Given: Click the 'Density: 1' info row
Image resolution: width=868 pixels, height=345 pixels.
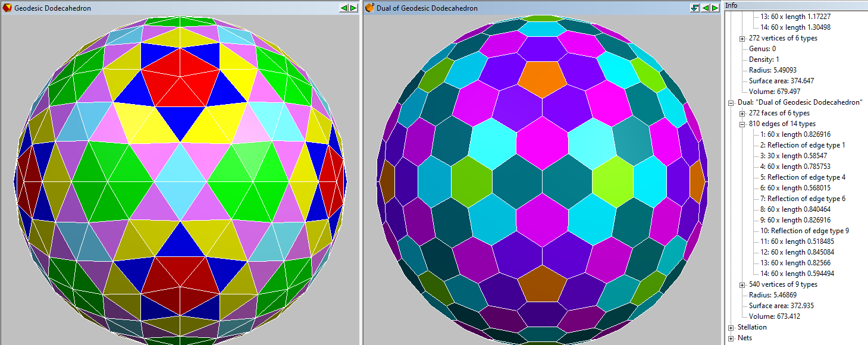Looking at the screenshot, I should tap(764, 59).
